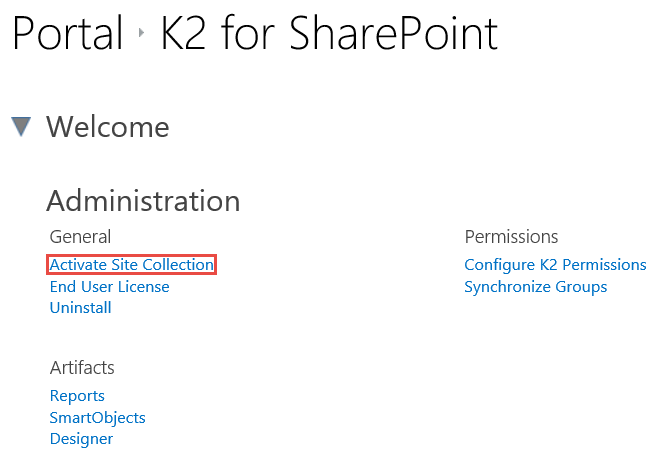
Task: Select the Welcome section heading
Action: point(107,127)
